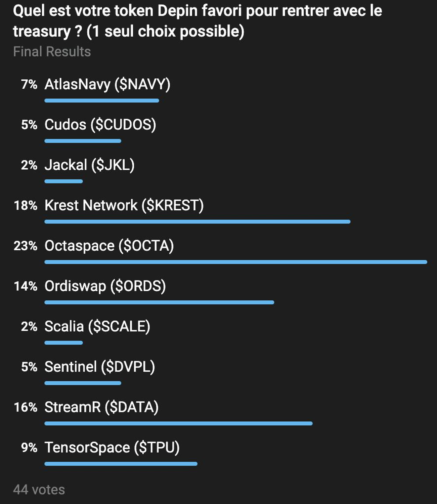
Task: Click the TensorSpace 9% result bar
Action: (x=121, y=464)
